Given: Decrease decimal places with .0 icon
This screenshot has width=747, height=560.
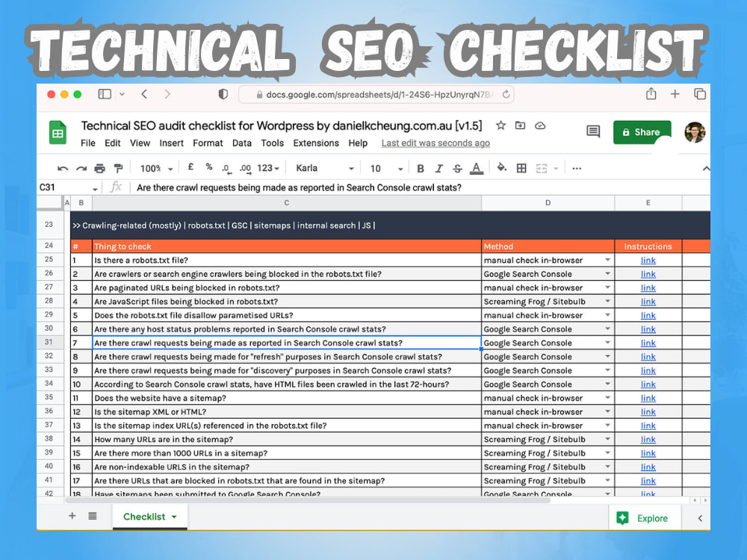Looking at the screenshot, I should [x=226, y=169].
